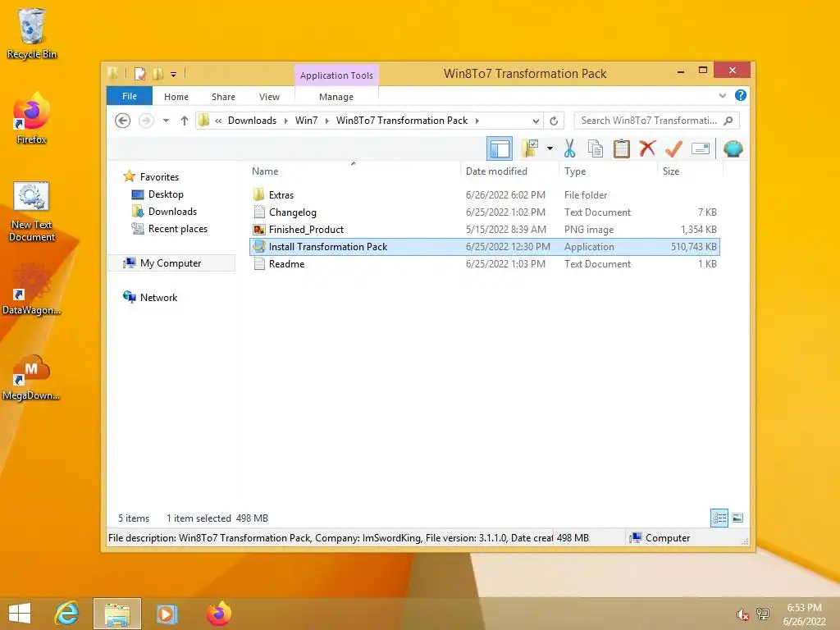Click the red X Delete icon
840x630 pixels.
tap(647, 148)
